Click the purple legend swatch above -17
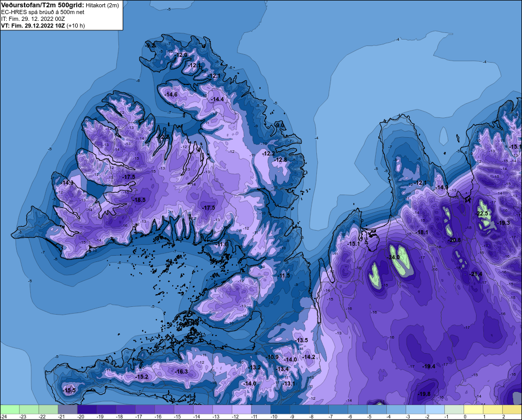522x420 pixels. (145, 410)
